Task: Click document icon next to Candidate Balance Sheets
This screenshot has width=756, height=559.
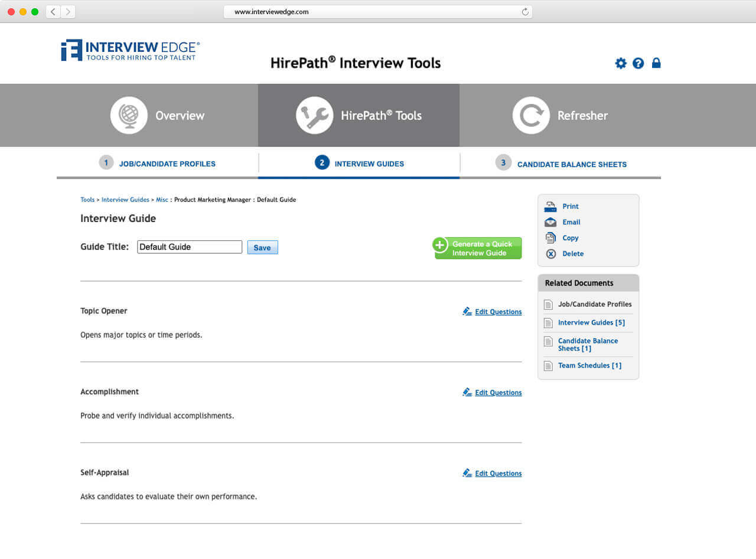Action: point(548,341)
